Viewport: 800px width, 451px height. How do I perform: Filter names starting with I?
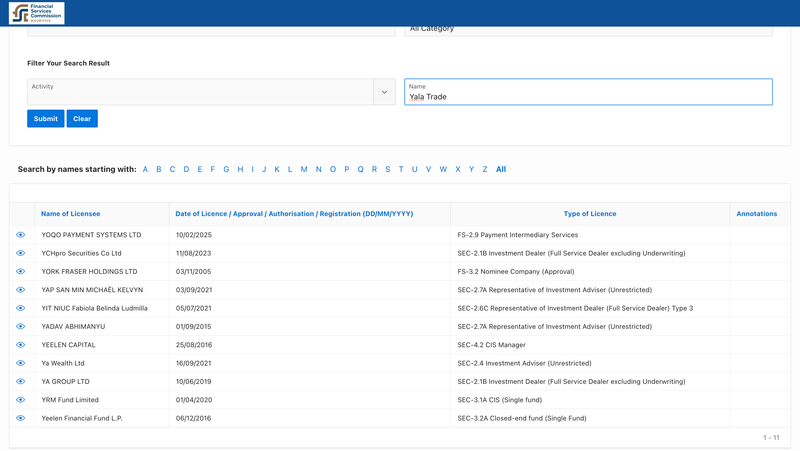[253, 169]
